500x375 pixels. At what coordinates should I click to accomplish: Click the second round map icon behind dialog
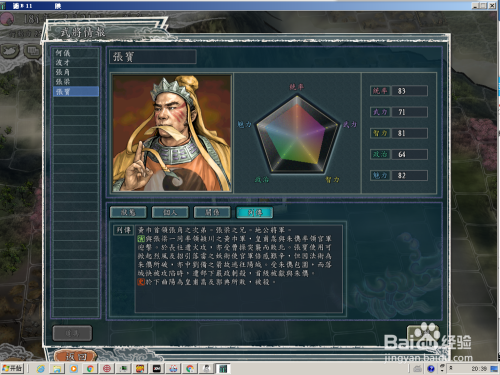click(x=32, y=51)
